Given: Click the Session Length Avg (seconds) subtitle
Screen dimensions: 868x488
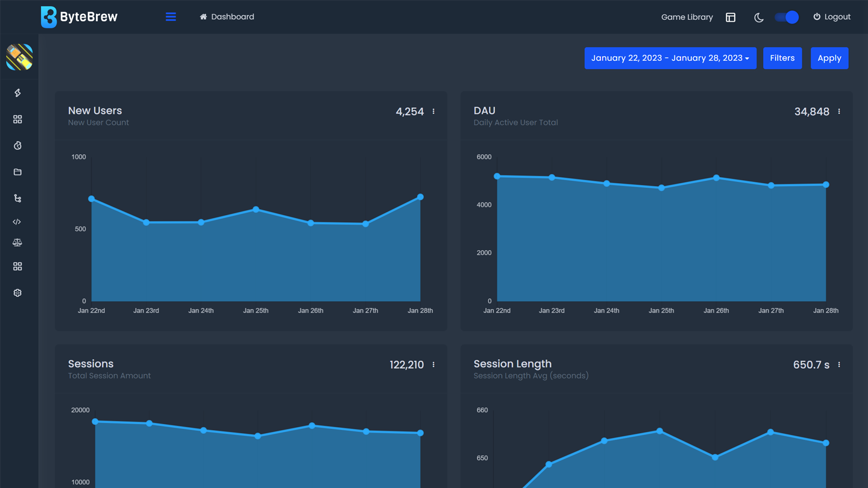Looking at the screenshot, I should [531, 376].
